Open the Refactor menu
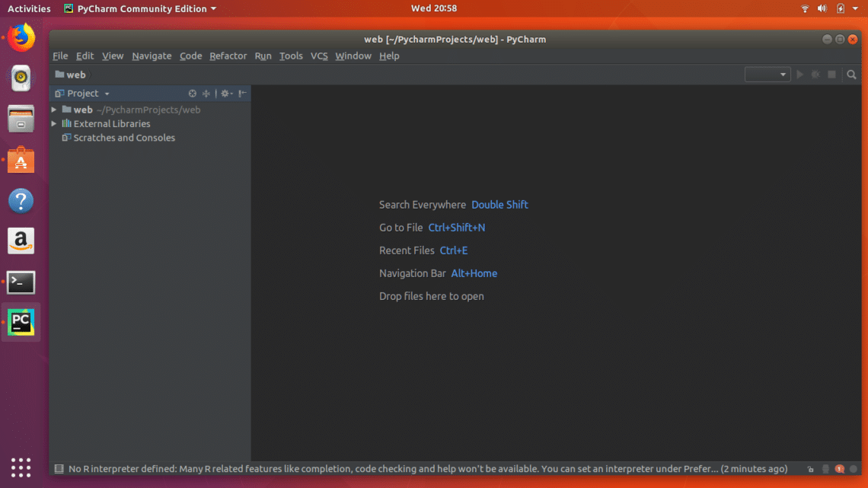The height and width of the screenshot is (488, 868). 228,56
